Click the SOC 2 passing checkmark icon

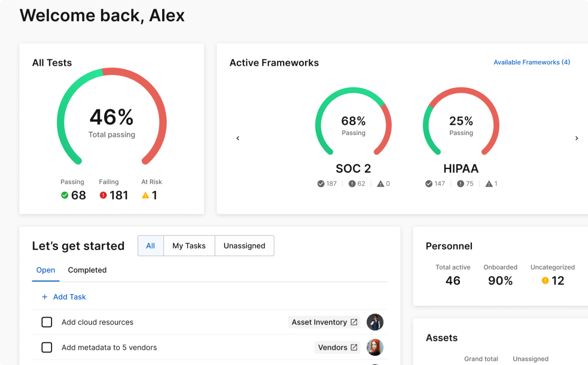[321, 184]
